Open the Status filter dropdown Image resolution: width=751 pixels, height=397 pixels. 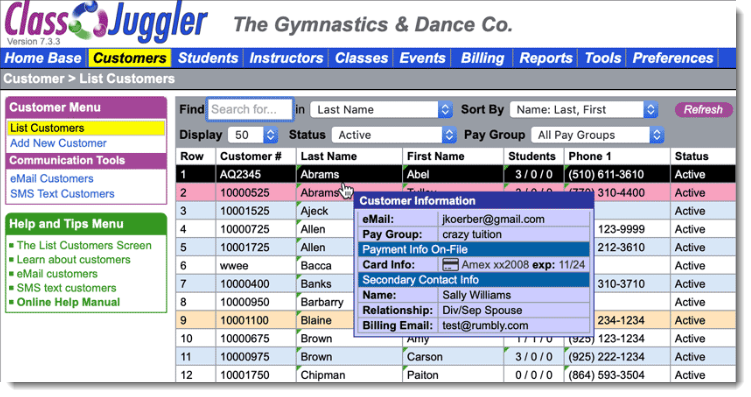394,135
